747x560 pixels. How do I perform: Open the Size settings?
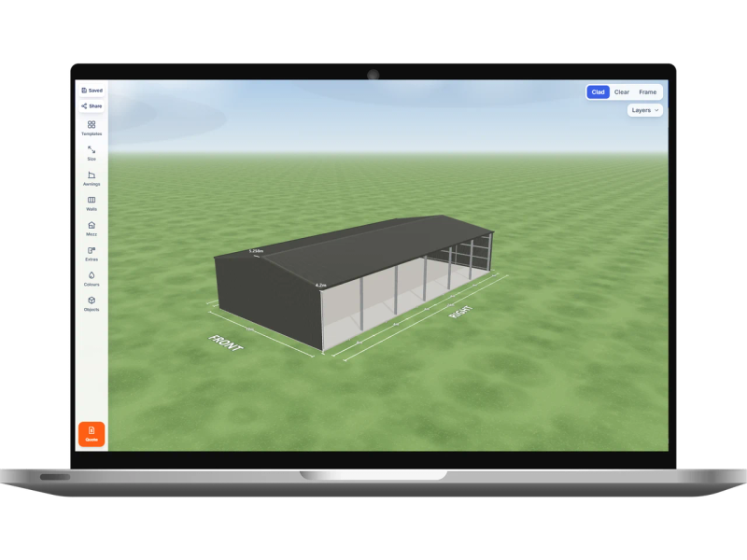pos(92,153)
